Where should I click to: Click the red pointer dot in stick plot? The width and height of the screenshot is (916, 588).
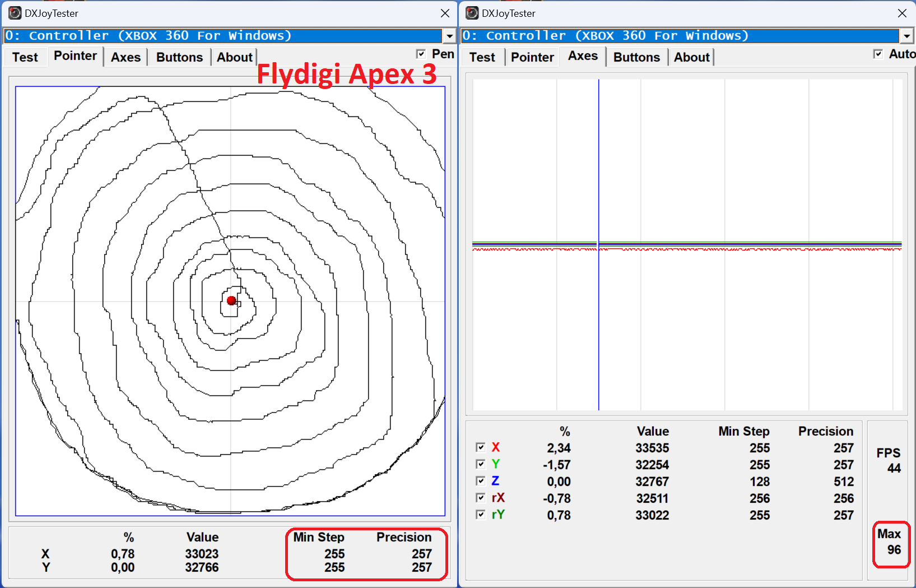point(231,301)
